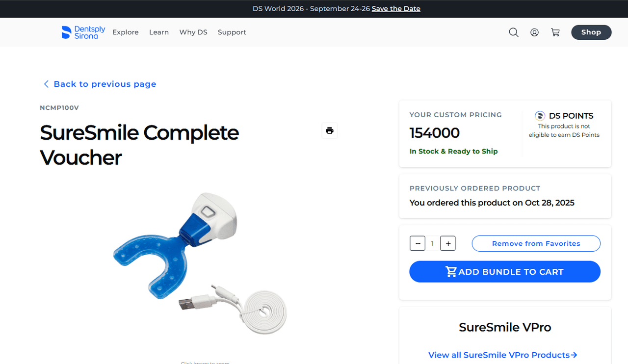Click the Shop button

click(x=591, y=32)
